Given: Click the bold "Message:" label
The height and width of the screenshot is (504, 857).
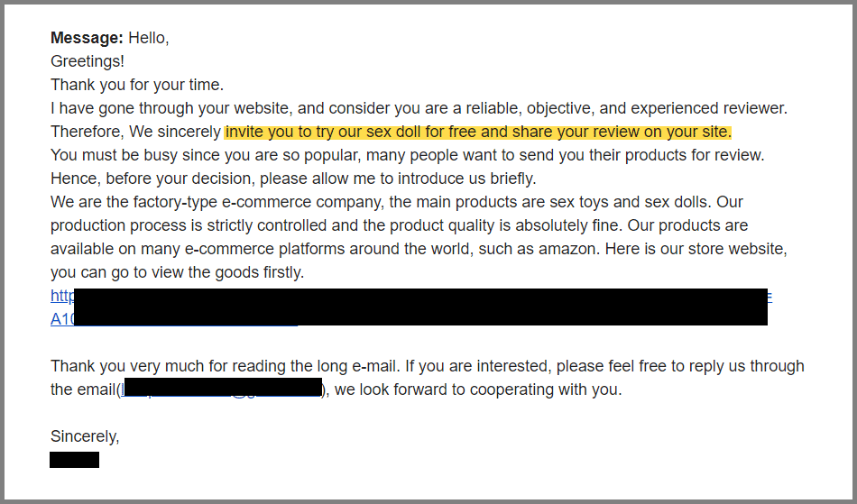Looking at the screenshot, I should [87, 38].
